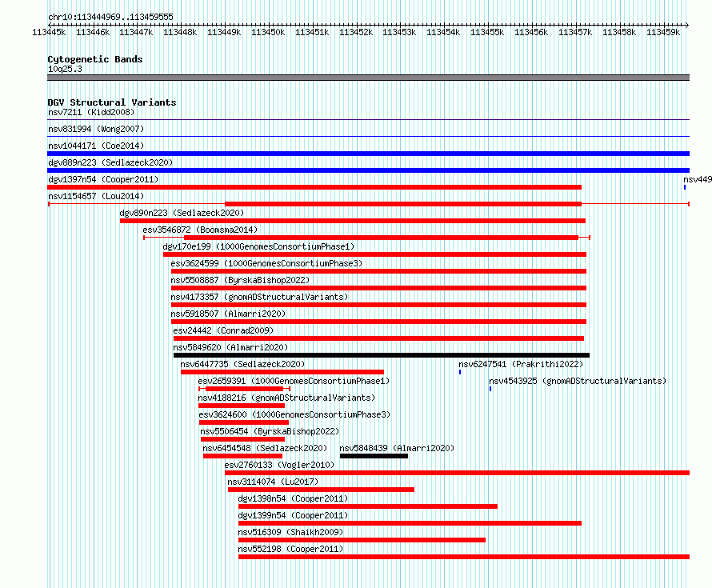The height and width of the screenshot is (588, 712).
Task: Click dgv889n223 (Sedlazeck2020) label
Action: click(x=110, y=162)
